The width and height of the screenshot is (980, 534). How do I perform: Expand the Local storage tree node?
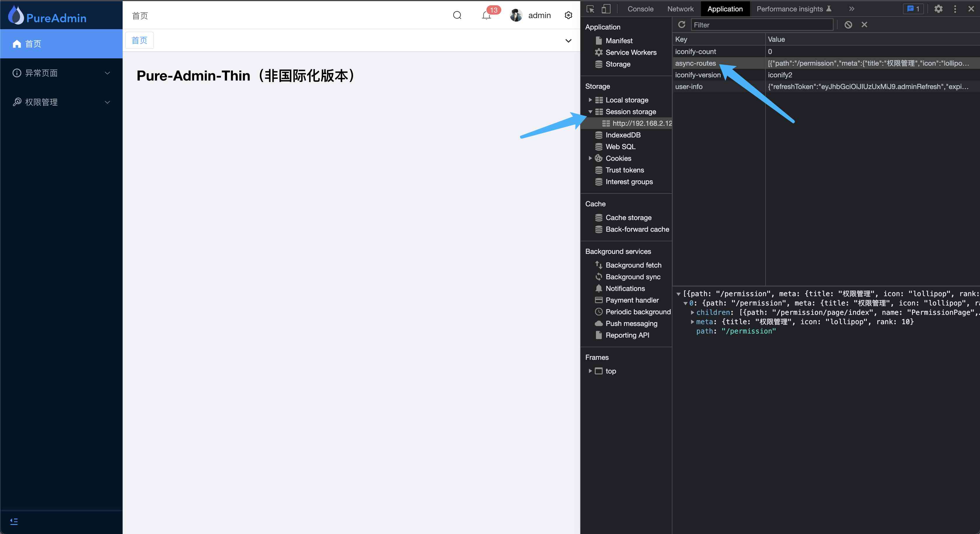coord(590,100)
